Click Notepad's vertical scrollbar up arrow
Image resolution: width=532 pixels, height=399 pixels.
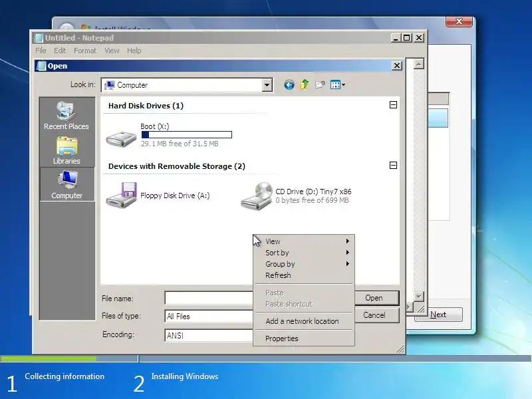[x=419, y=64]
